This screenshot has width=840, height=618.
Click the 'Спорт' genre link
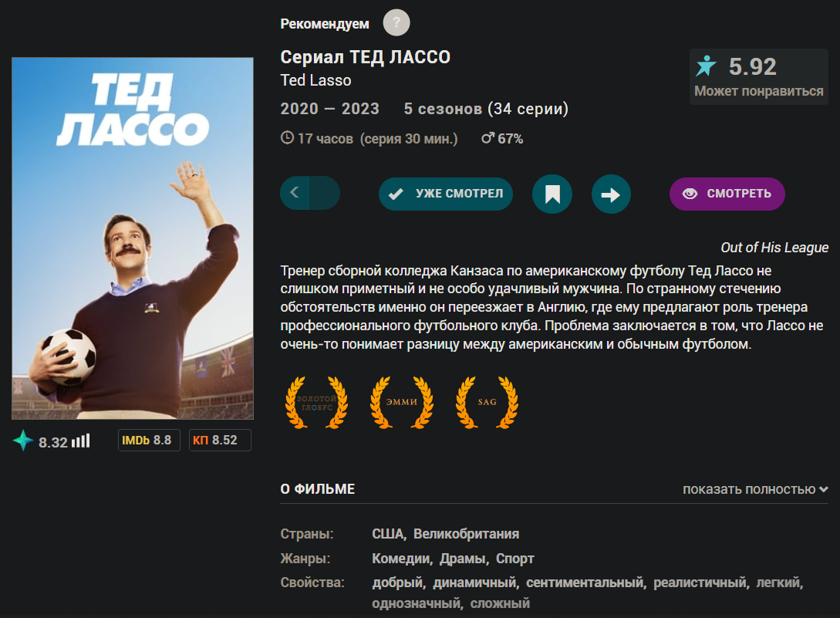pyautogui.click(x=515, y=559)
